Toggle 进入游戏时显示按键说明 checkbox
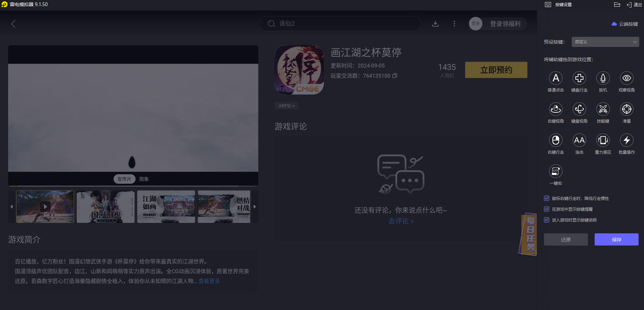This screenshot has width=644, height=310. pos(547,220)
